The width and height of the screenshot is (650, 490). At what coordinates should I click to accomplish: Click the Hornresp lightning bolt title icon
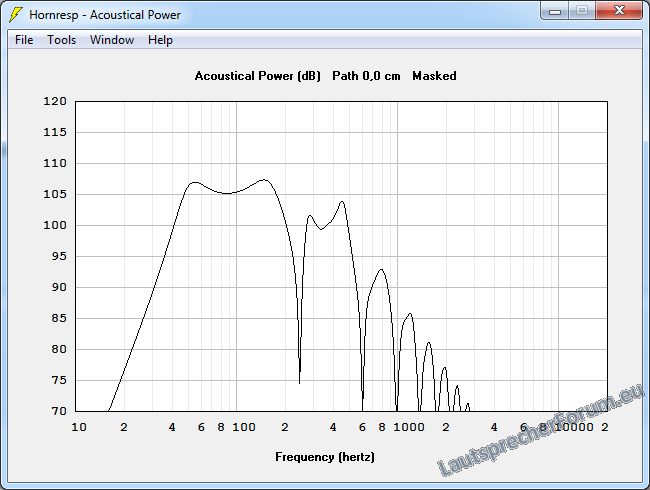point(16,14)
